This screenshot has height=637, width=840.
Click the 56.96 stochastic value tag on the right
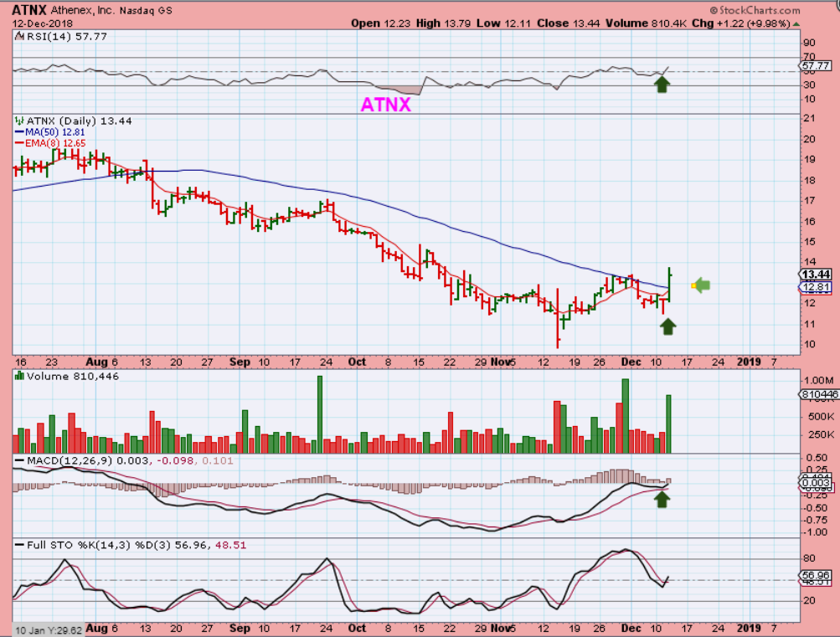816,576
